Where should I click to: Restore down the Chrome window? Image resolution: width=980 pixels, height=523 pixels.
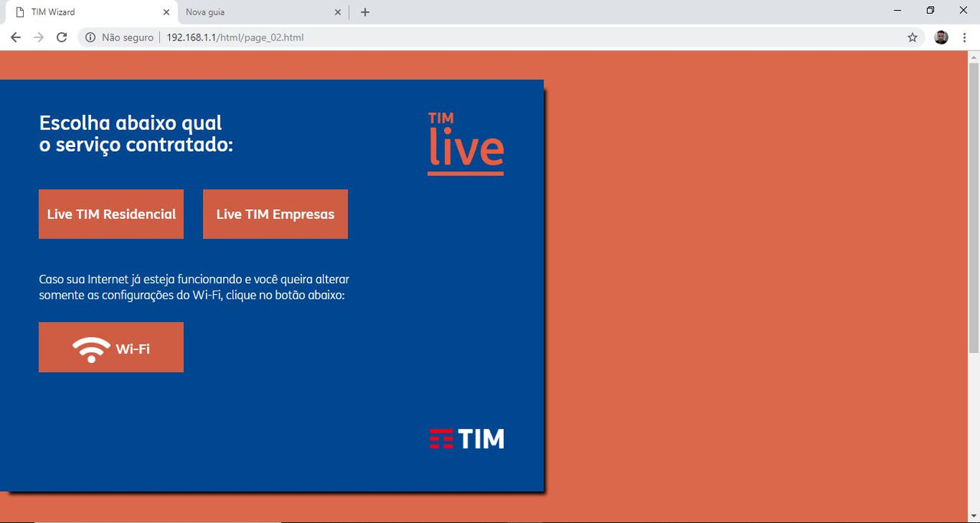tap(930, 10)
